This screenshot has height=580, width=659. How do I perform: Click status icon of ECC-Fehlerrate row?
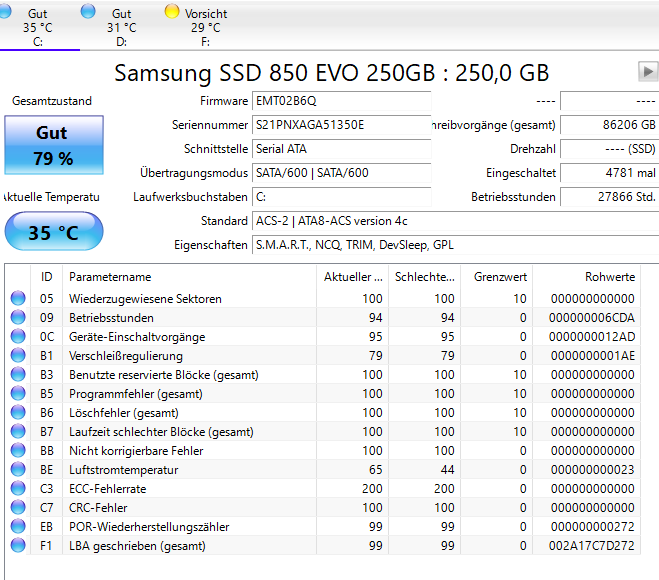pyautogui.click(x=18, y=488)
